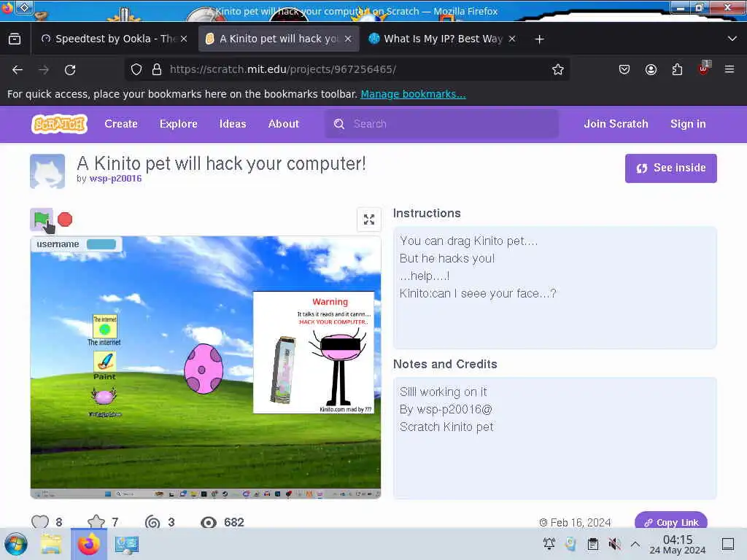The image size is (747, 560).
Task: Open the Scratch logo home link
Action: (60, 124)
